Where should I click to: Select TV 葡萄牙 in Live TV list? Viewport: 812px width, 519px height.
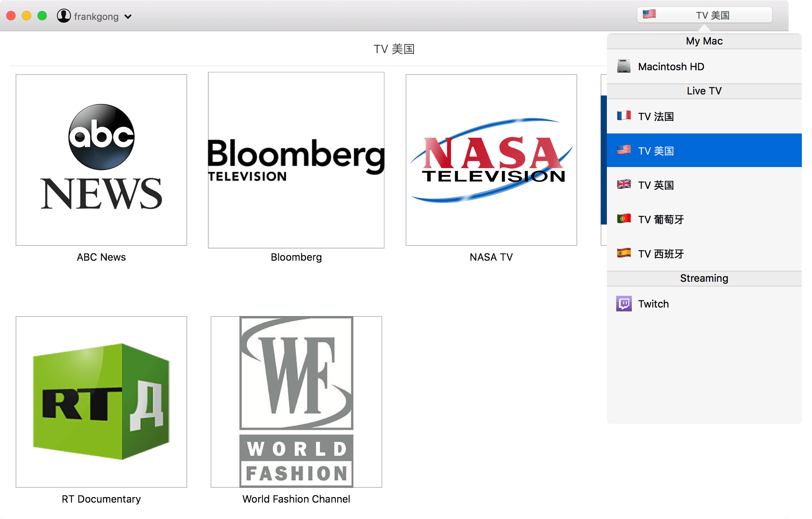(704, 219)
